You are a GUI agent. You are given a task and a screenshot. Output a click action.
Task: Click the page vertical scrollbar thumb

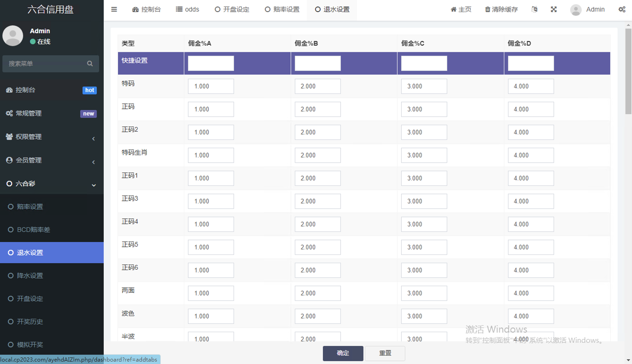point(628,71)
